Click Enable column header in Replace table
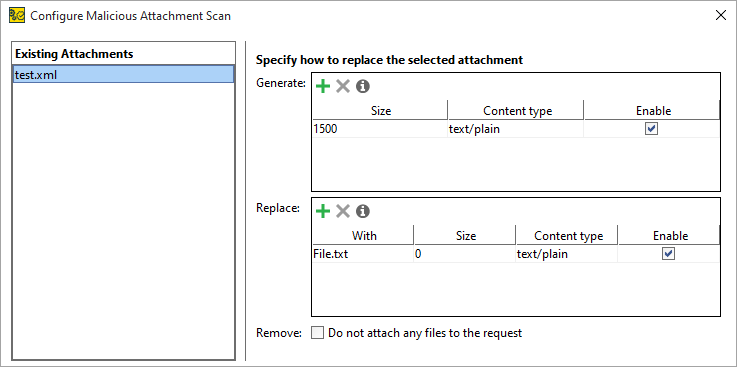The width and height of the screenshot is (737, 367). click(x=669, y=235)
